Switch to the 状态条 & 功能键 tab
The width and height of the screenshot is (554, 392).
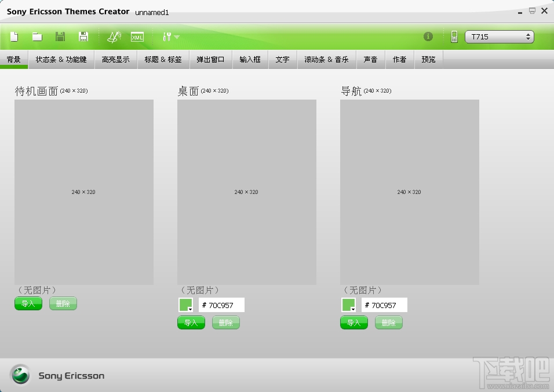point(61,59)
